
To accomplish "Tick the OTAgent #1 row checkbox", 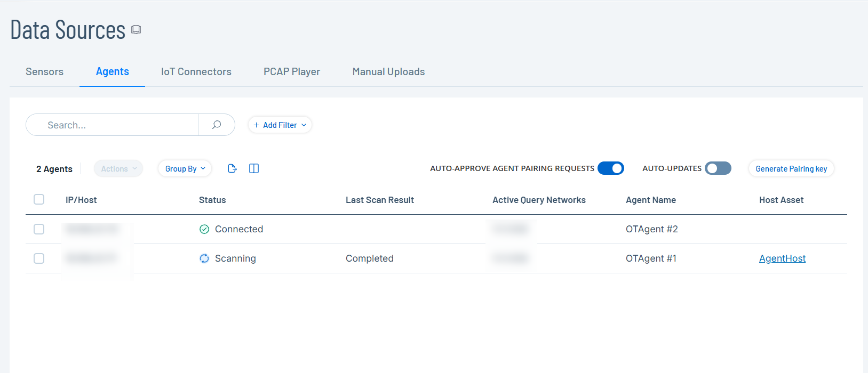I will 39,258.
